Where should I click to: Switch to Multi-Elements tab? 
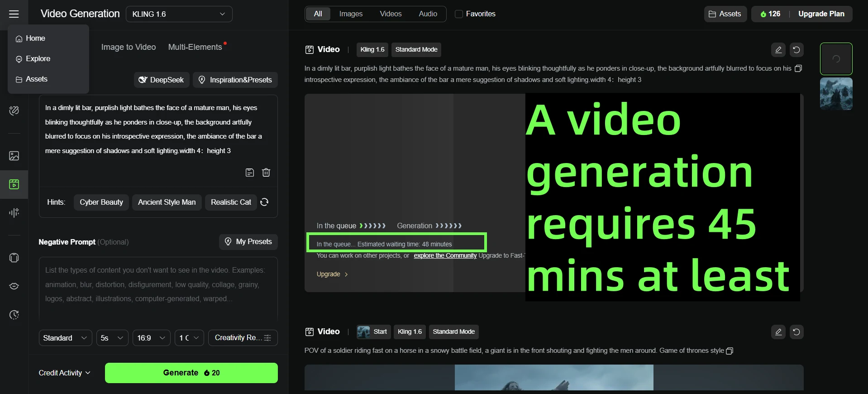click(195, 47)
